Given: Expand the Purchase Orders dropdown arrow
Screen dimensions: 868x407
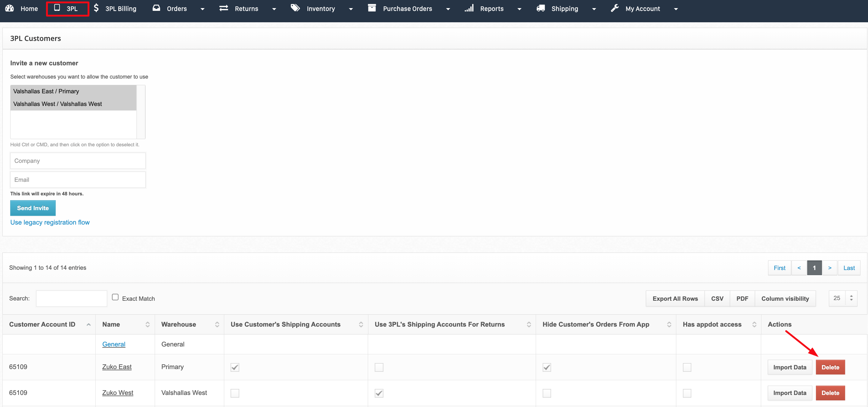Looking at the screenshot, I should pos(448,9).
